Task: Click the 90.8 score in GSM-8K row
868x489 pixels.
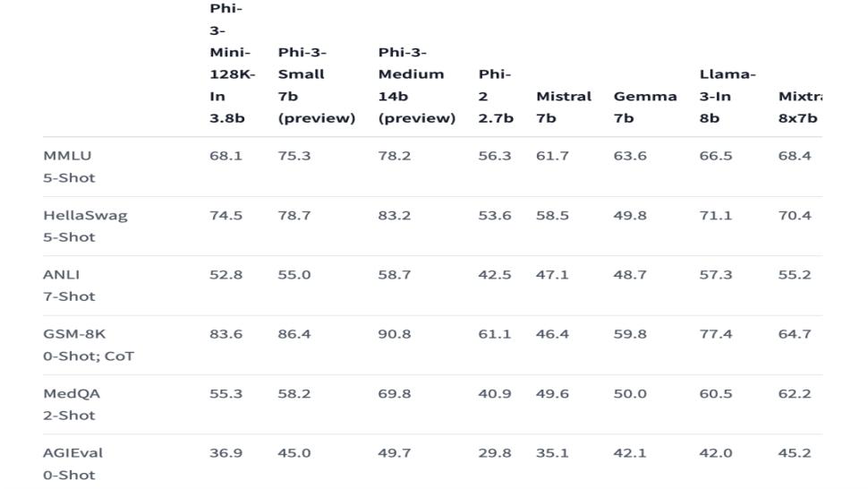Action: 395,334
